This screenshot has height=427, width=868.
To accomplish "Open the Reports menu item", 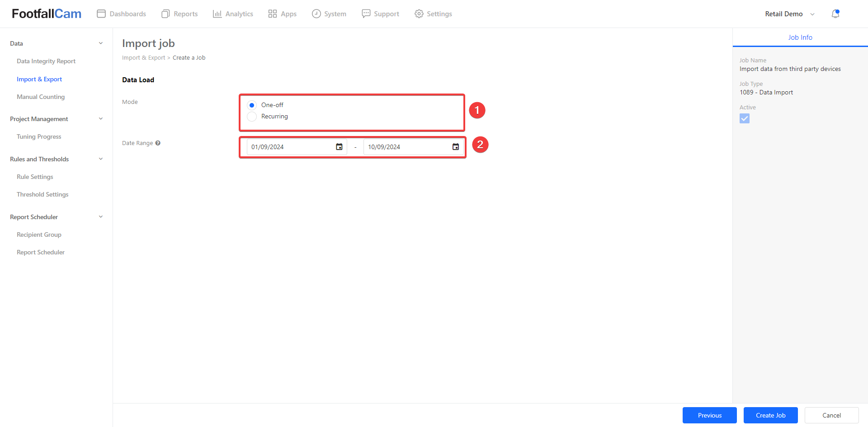I will coord(179,14).
